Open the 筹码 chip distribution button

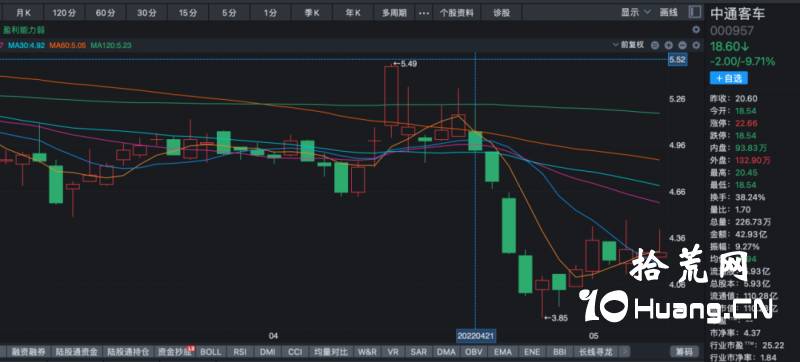[684, 352]
